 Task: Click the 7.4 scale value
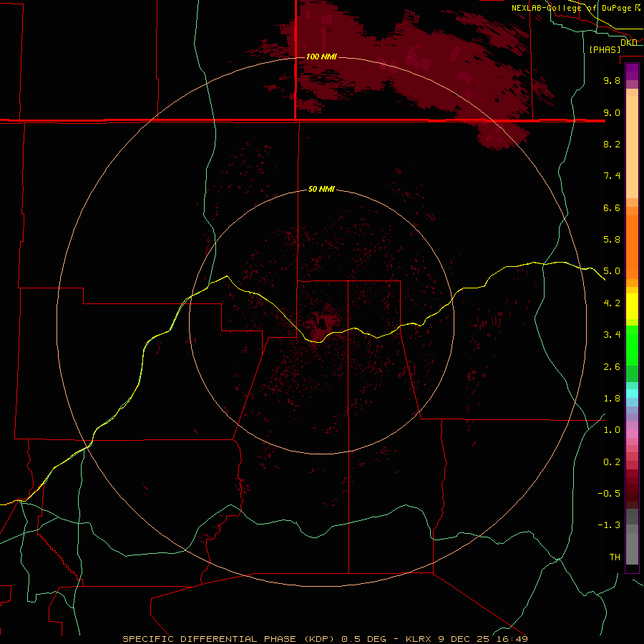click(x=612, y=176)
